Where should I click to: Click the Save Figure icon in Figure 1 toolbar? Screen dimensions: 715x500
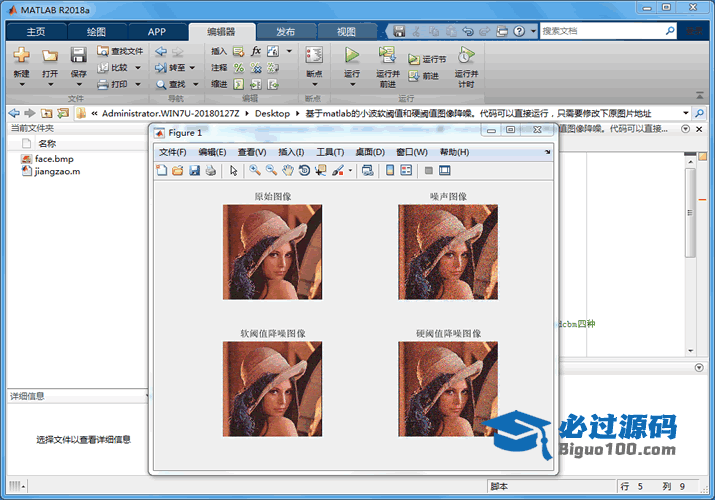pyautogui.click(x=195, y=170)
